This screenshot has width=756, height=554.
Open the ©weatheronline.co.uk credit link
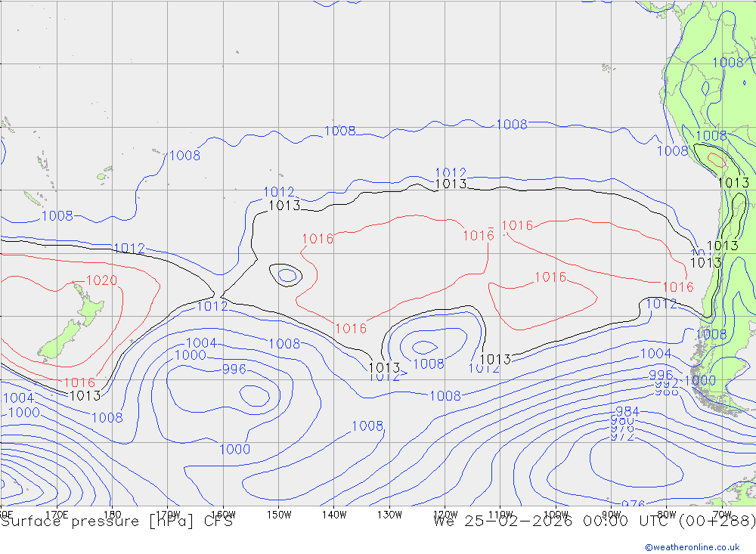pos(692,547)
